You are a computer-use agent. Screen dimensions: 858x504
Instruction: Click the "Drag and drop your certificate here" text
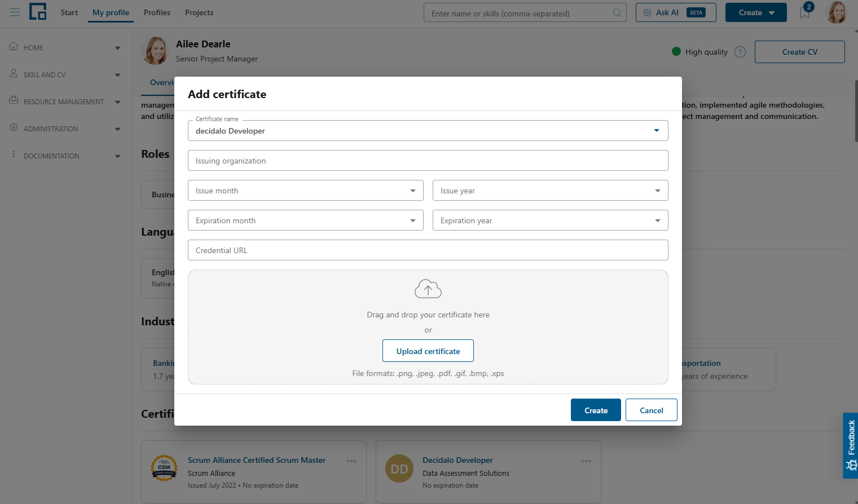[428, 315]
